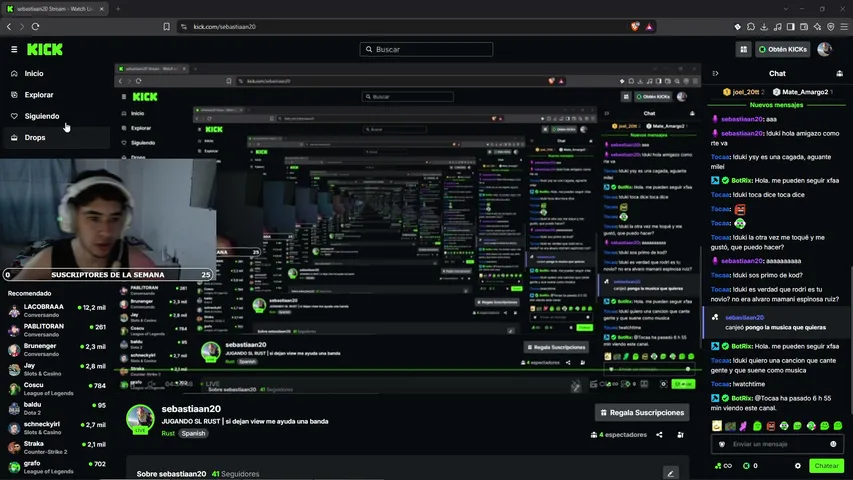Click the share icon next to espectadores
853x480 pixels.
click(659, 435)
